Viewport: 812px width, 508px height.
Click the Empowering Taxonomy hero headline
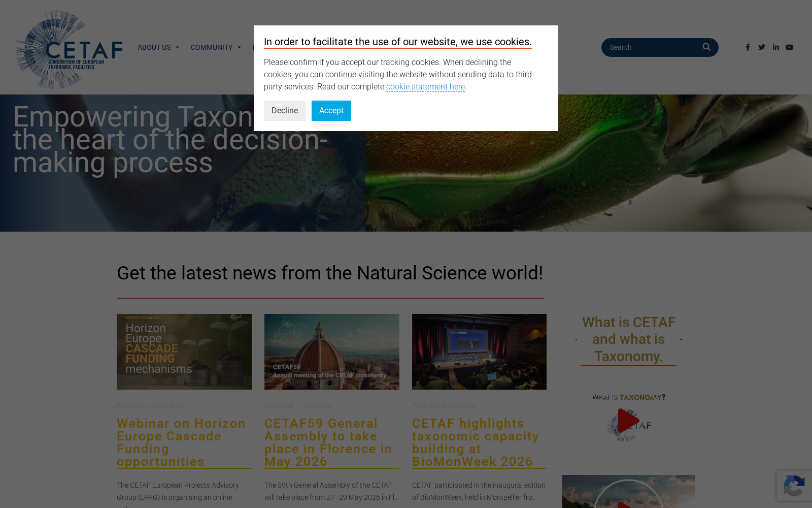170,140
